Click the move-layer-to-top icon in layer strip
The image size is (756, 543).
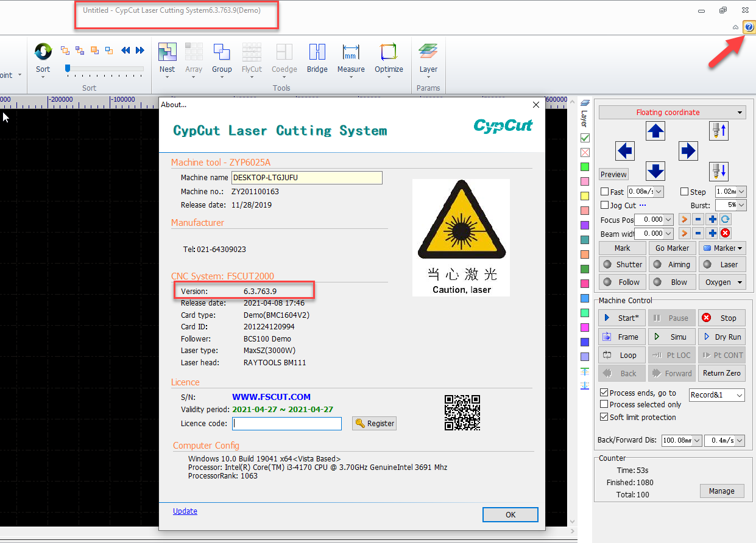point(585,372)
